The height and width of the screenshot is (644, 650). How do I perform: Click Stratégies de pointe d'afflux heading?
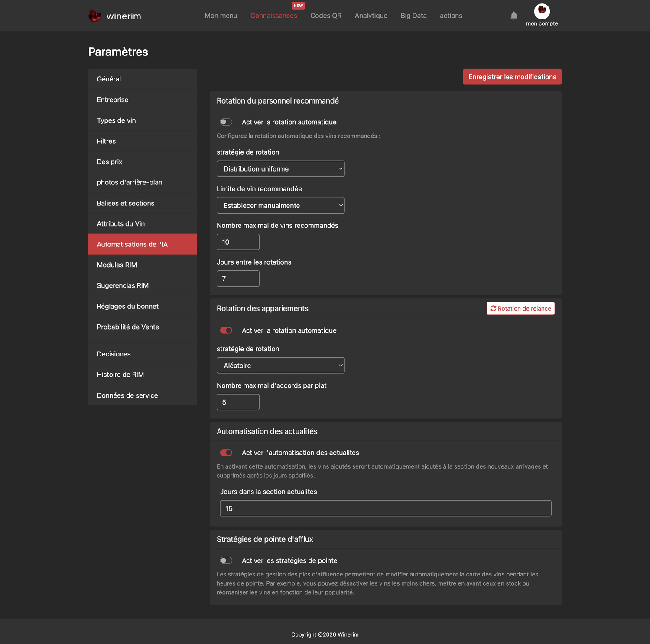265,539
